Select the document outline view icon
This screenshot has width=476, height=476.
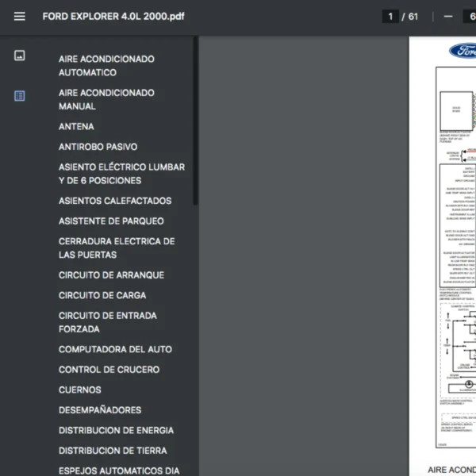[20, 96]
